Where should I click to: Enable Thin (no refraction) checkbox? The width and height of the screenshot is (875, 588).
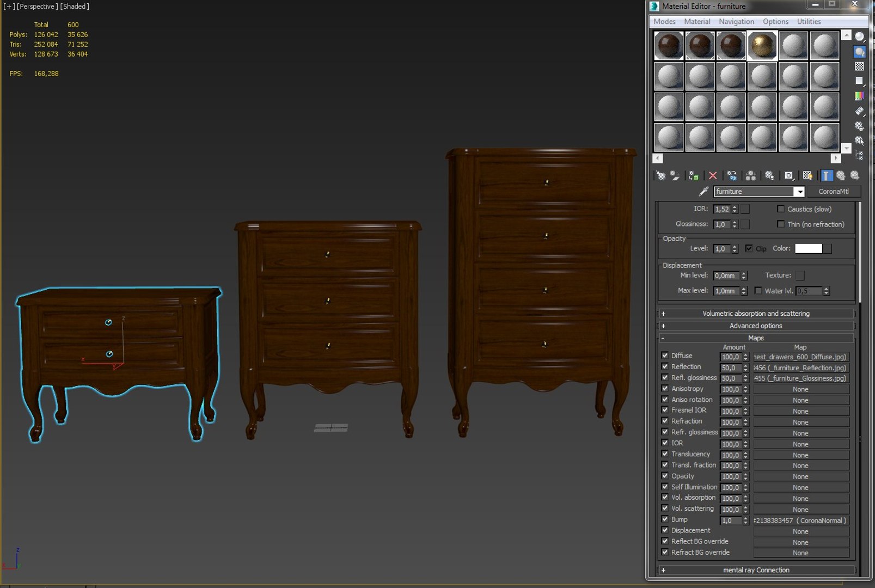[x=781, y=224]
